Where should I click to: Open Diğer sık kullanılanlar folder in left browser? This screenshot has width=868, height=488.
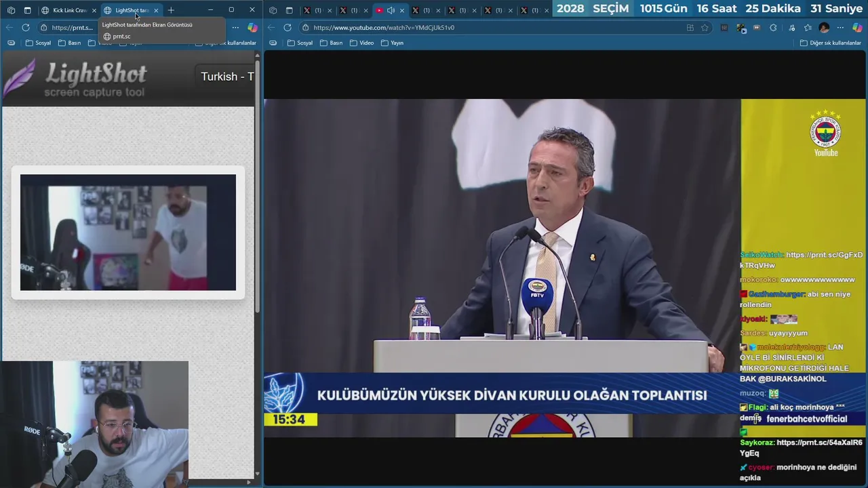(226, 43)
